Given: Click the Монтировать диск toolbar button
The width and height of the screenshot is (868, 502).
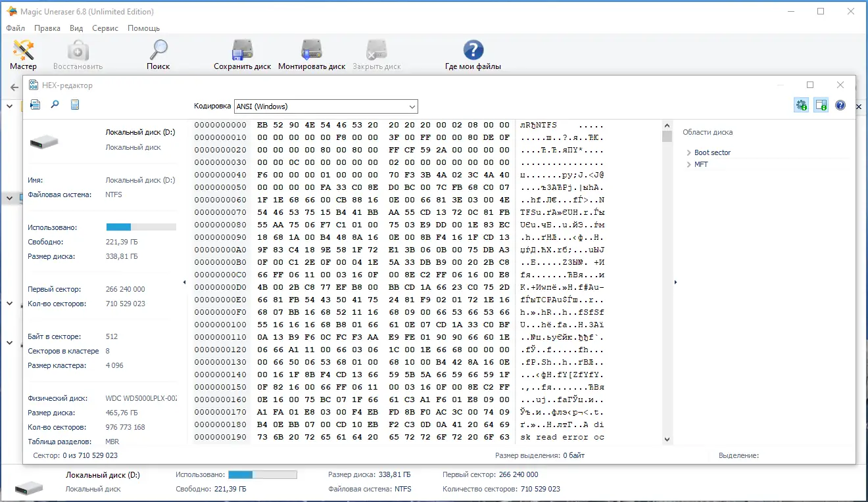Looking at the screenshot, I should 312,55.
